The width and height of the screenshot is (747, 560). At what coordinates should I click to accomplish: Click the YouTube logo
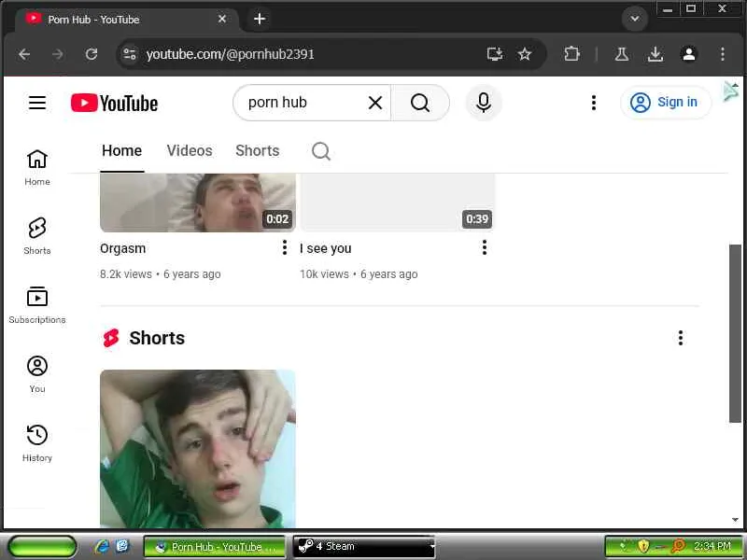[x=114, y=103]
